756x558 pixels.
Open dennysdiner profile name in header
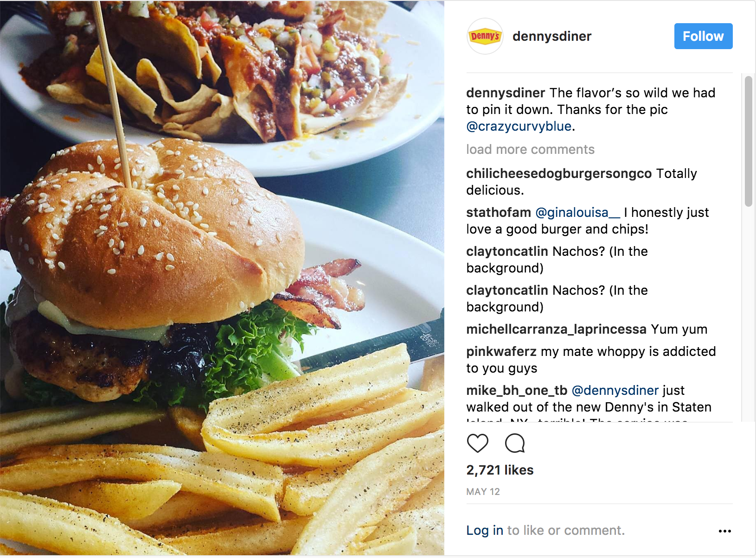[552, 36]
